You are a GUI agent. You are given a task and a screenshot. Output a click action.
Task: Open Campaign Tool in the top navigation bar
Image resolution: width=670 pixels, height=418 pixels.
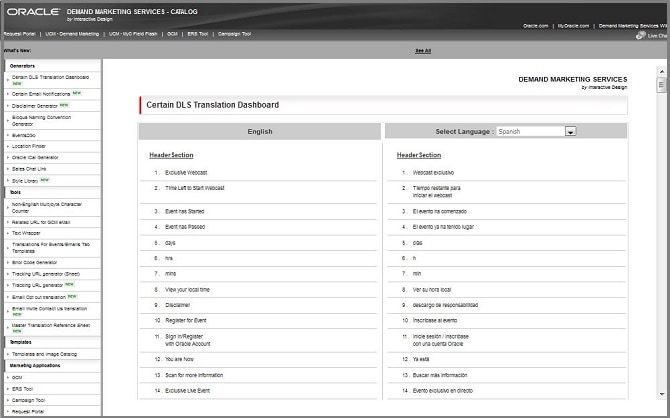234,34
